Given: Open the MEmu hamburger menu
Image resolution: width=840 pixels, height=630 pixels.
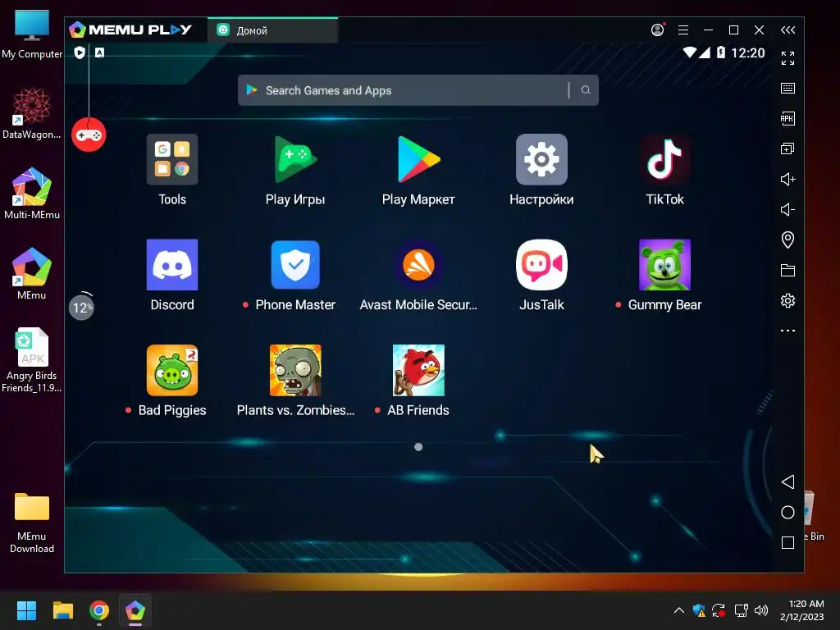Looking at the screenshot, I should coord(683,30).
